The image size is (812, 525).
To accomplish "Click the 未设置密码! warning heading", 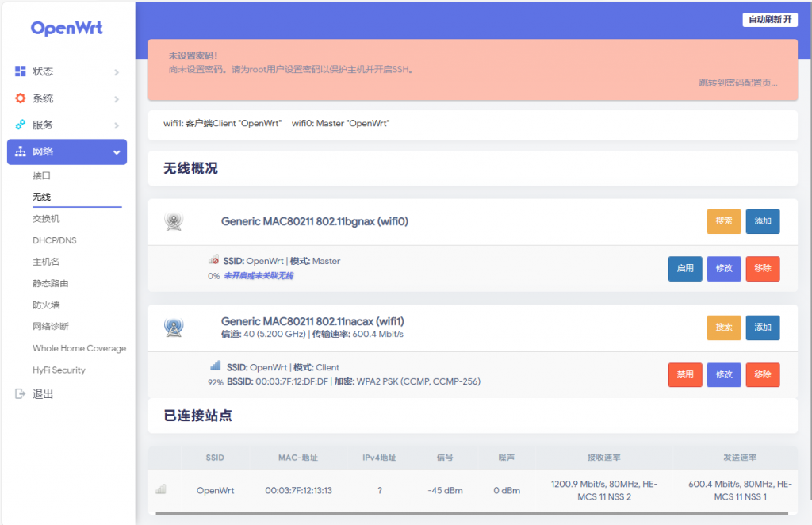I will pos(193,56).
